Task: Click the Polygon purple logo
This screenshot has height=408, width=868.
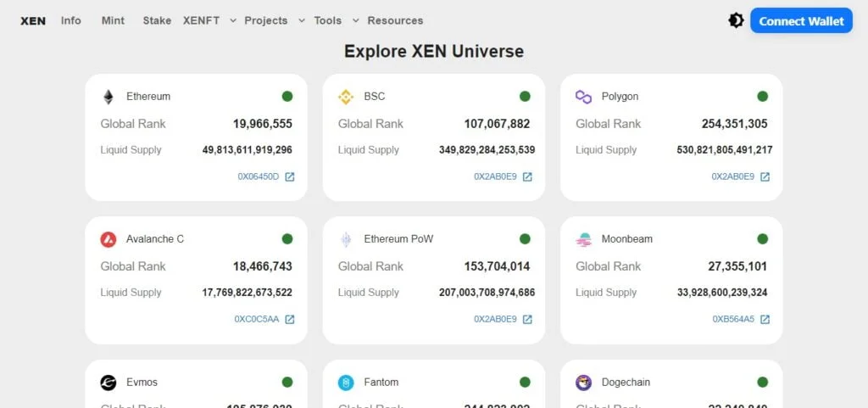Action: [x=583, y=97]
